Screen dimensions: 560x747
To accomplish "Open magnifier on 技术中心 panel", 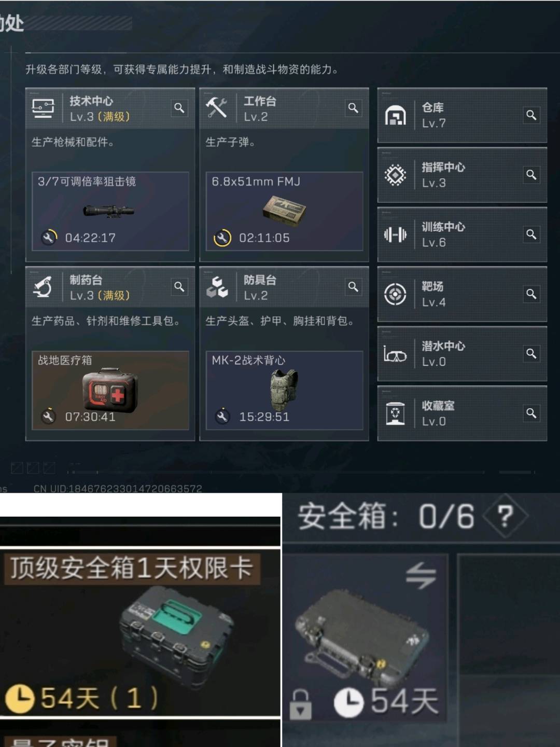I will (179, 108).
